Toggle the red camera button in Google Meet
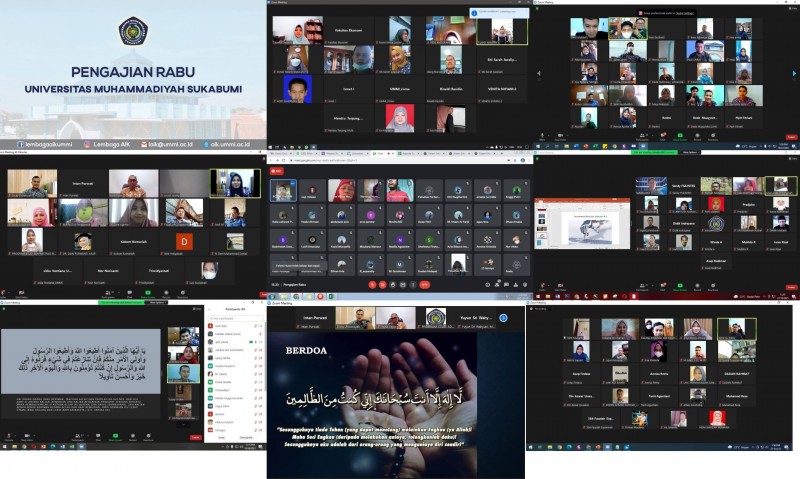This screenshot has height=479, width=800. click(384, 284)
